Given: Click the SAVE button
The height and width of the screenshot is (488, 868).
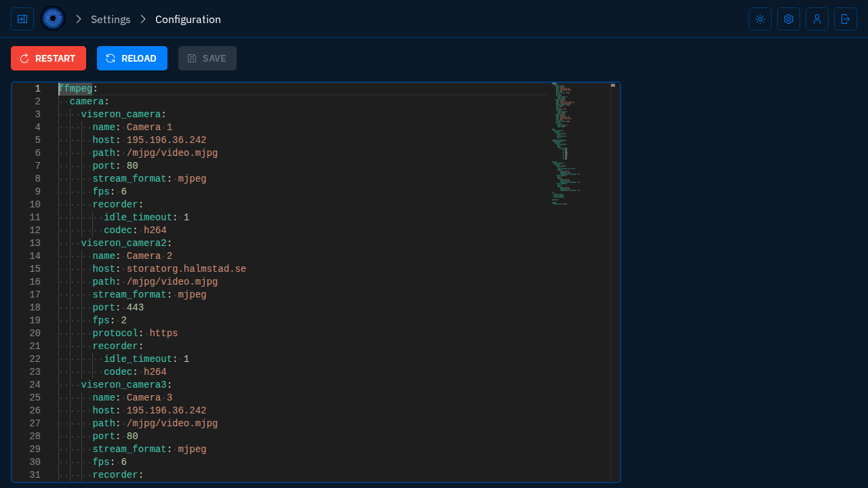Looking at the screenshot, I should click(208, 58).
